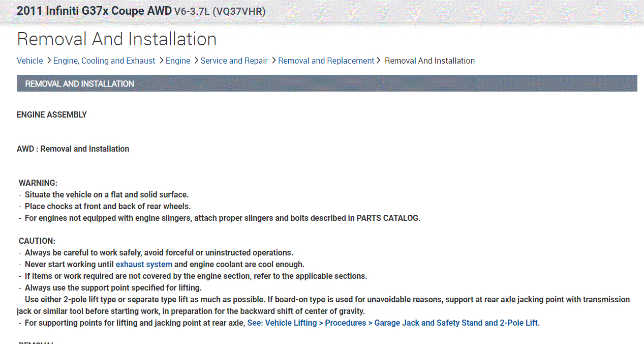Select the Engine breadcrumb link

click(178, 61)
